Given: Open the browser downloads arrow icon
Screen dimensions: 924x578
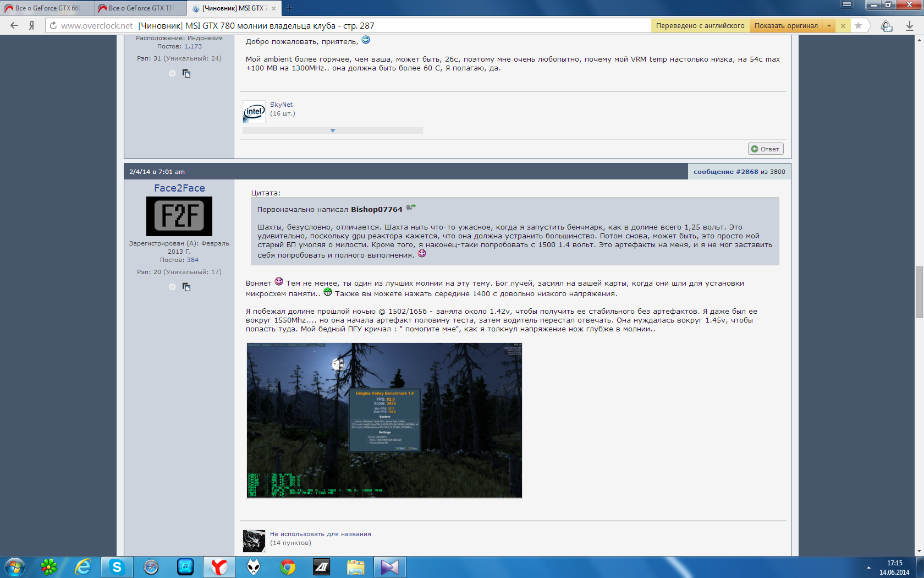Looking at the screenshot, I should coord(909,26).
